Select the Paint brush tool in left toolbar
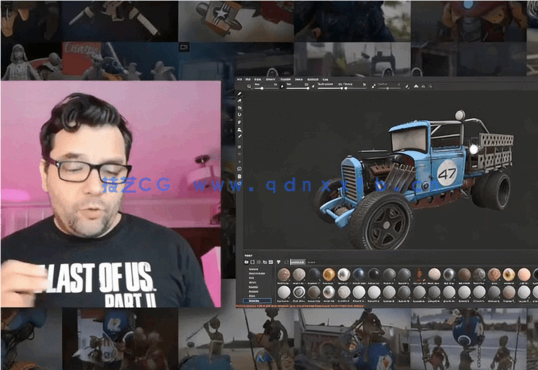Screen dimensions: 538x370 239,93
